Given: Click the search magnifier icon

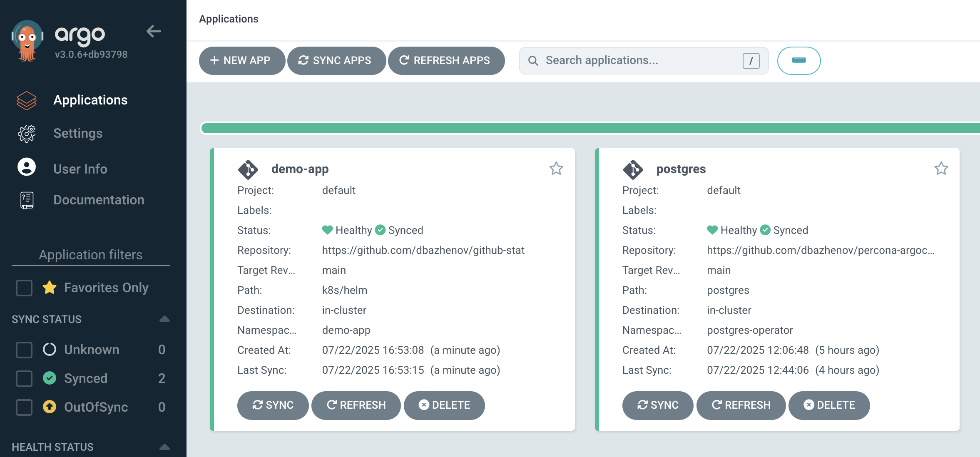Looking at the screenshot, I should (x=533, y=61).
